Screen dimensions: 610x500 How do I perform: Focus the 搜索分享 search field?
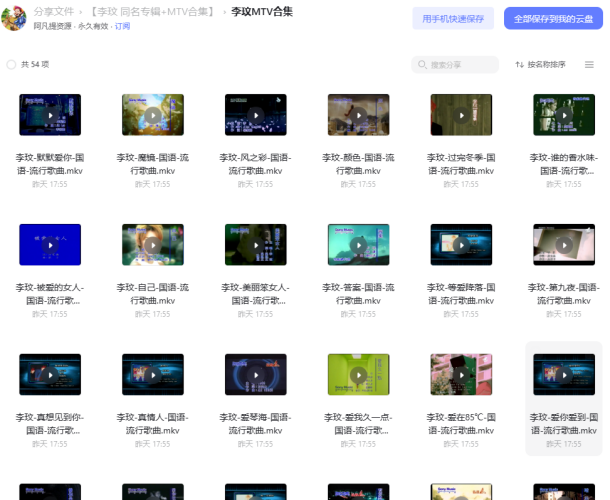[x=455, y=65]
